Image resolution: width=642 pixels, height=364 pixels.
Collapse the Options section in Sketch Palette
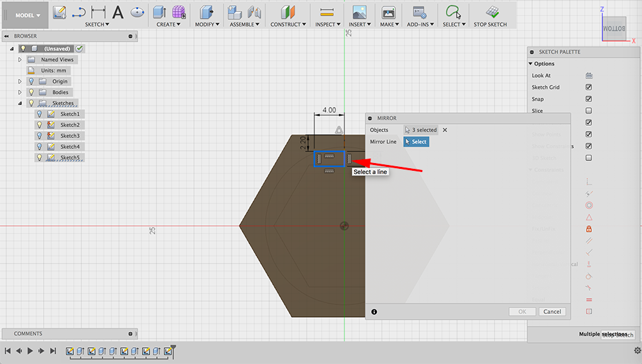coord(531,64)
